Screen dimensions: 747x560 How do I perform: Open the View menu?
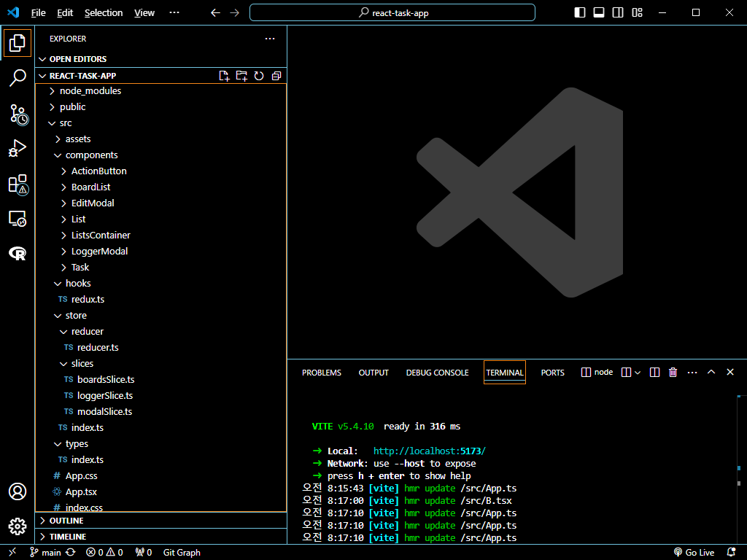[x=144, y=13]
